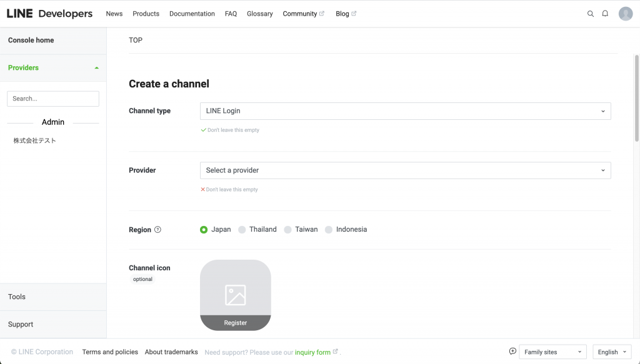The height and width of the screenshot is (364, 640).
Task: Open the Family sites dropdown
Action: click(x=552, y=352)
